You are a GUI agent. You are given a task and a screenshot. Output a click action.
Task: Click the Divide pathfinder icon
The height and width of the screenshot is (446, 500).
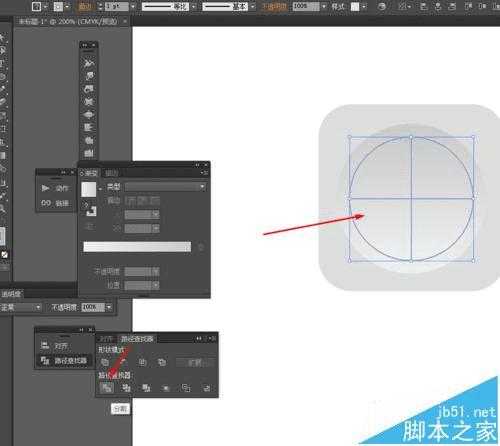(106, 388)
